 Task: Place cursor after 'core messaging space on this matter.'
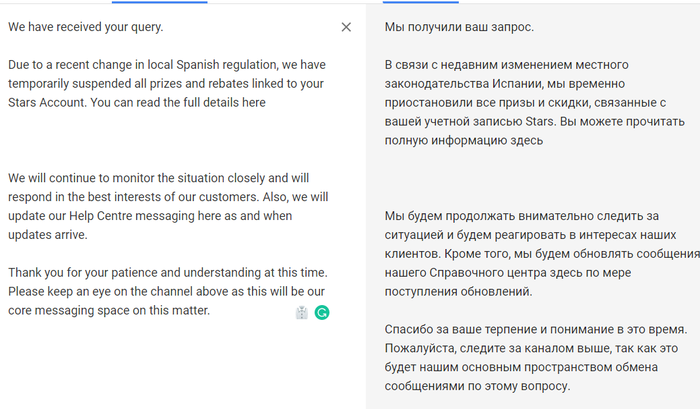click(x=211, y=310)
